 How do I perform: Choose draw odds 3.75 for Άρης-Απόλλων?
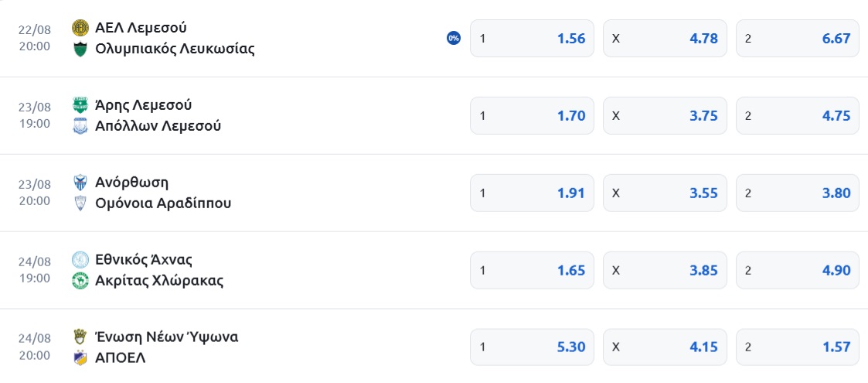tap(665, 116)
